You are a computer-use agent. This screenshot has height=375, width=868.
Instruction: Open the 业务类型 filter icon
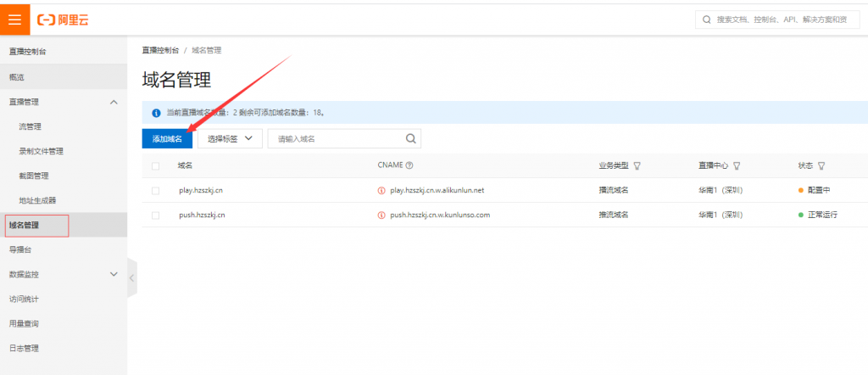coord(637,165)
